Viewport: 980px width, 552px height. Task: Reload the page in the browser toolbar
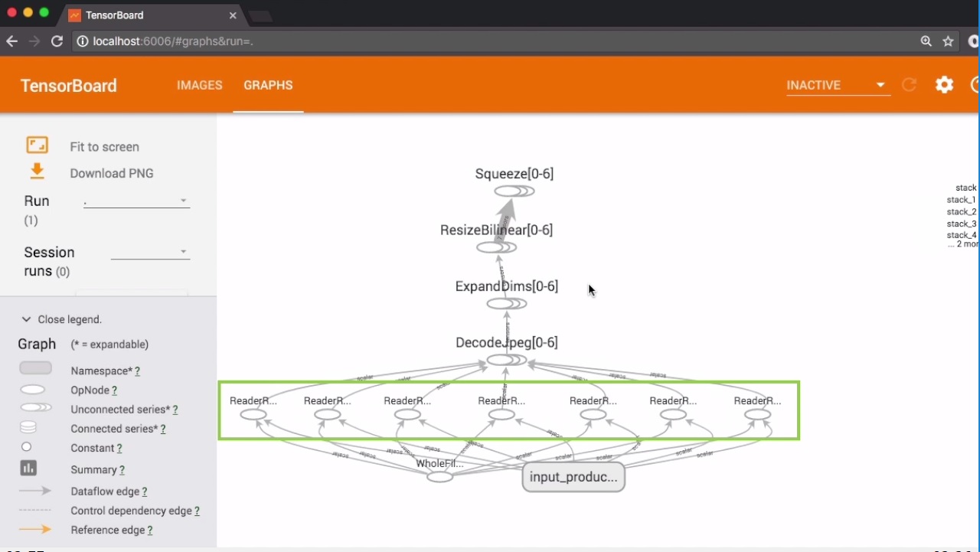coord(57,41)
